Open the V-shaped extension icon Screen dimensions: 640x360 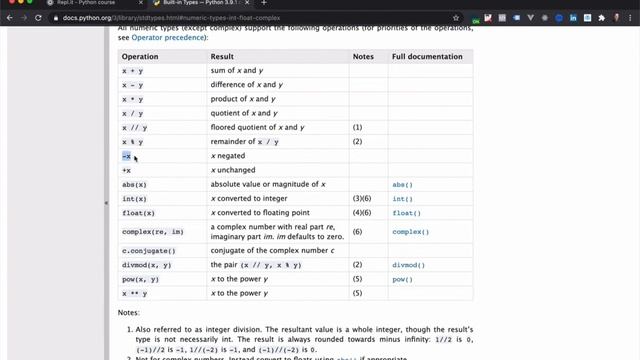point(530,18)
